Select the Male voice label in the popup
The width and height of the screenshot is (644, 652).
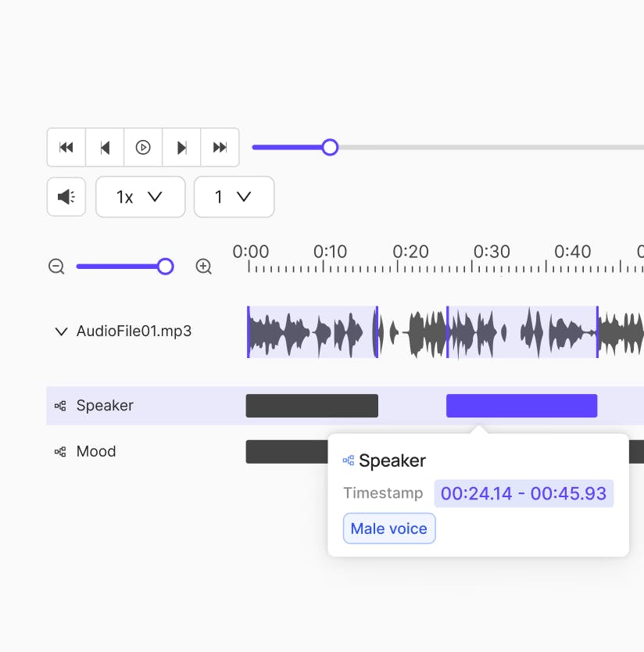[x=388, y=528]
